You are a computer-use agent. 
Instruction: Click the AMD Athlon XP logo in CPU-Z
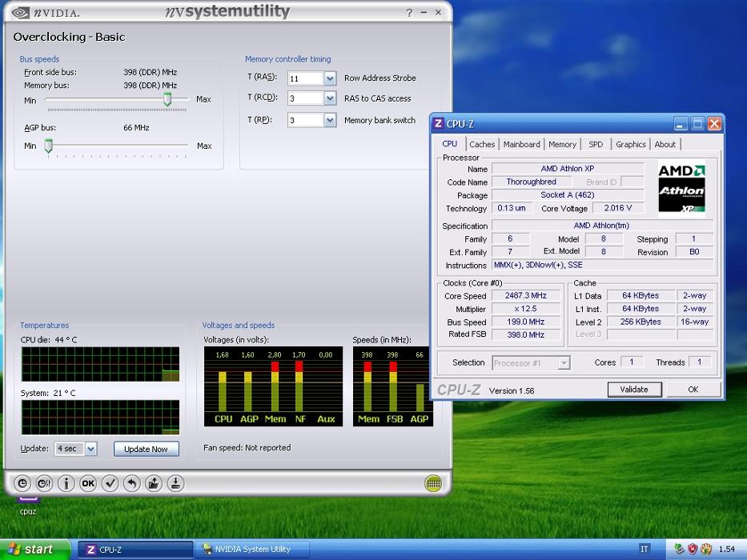[x=681, y=189]
